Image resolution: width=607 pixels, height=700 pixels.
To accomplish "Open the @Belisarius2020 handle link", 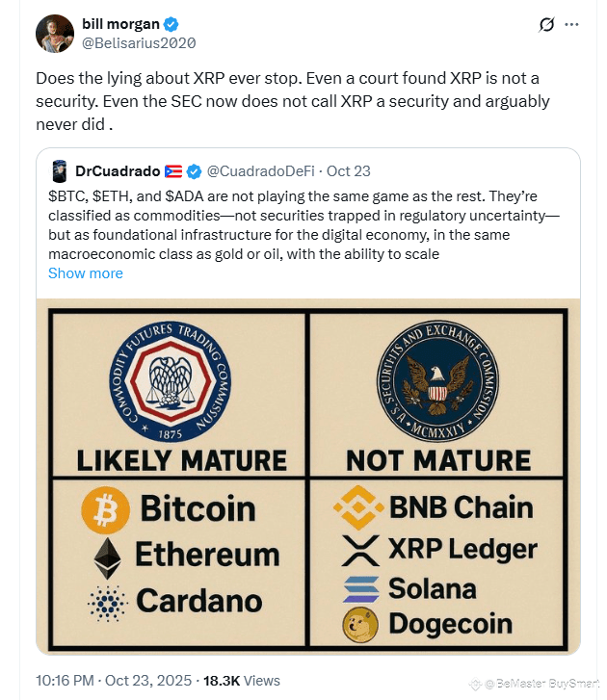I will 139,43.
